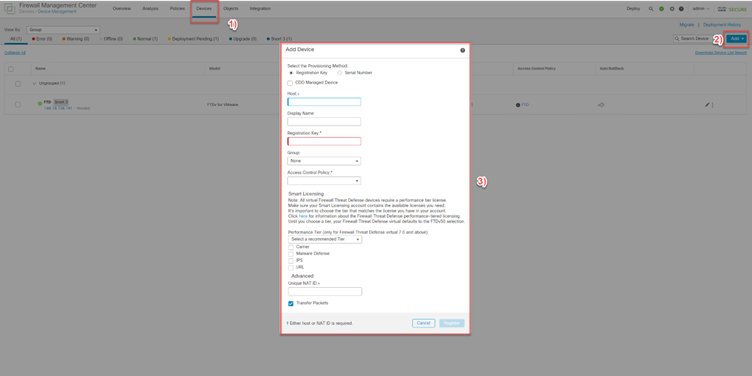Open the Analysis menu
752x376 pixels.
pyautogui.click(x=150, y=9)
